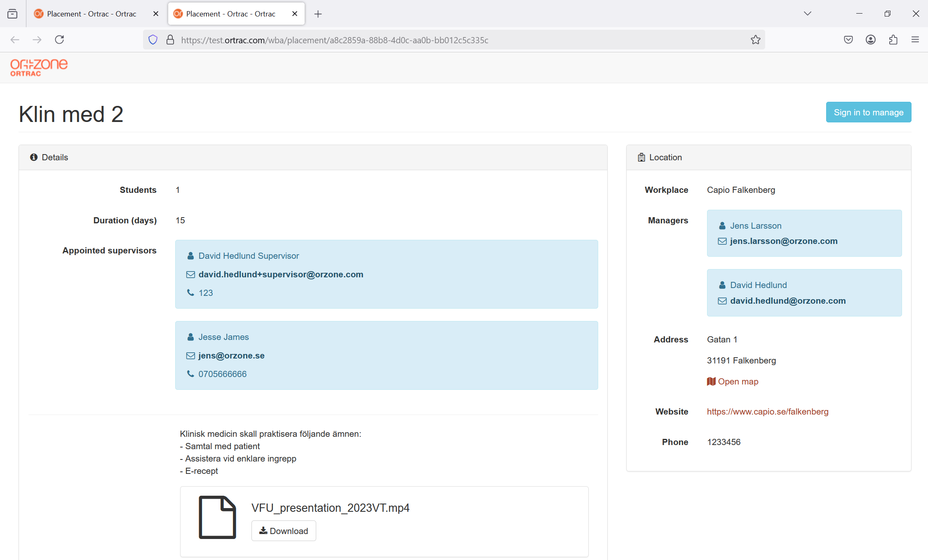Click the VFU_presentation file document icon
Screen dimensions: 928x560
click(x=217, y=517)
